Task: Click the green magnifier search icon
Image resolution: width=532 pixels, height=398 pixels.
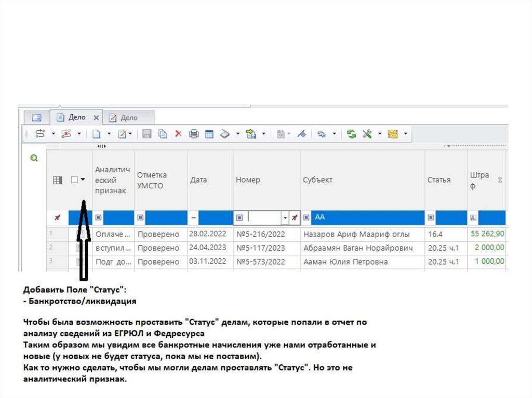Action: click(34, 158)
